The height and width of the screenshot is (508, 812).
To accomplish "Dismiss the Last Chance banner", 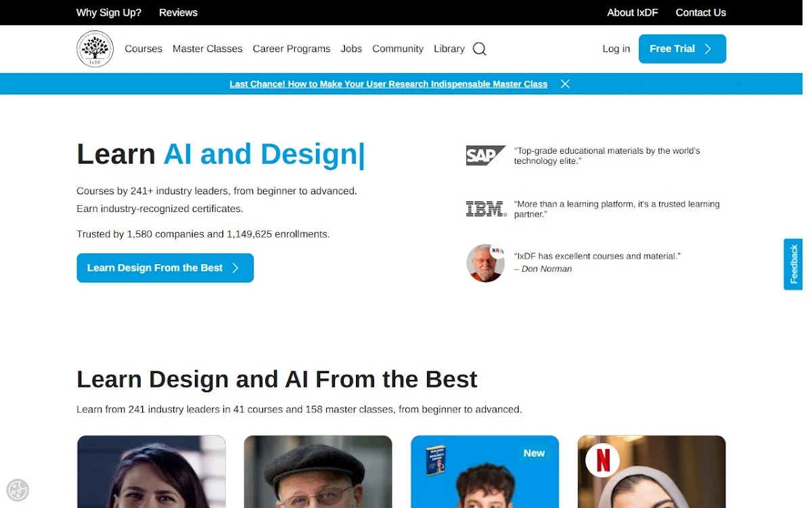I will (565, 84).
